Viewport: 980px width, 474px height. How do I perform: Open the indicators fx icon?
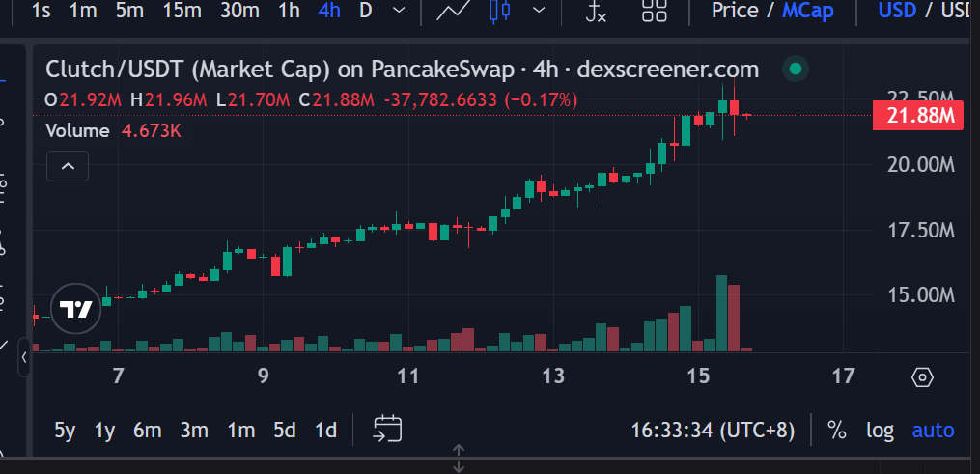[x=596, y=11]
